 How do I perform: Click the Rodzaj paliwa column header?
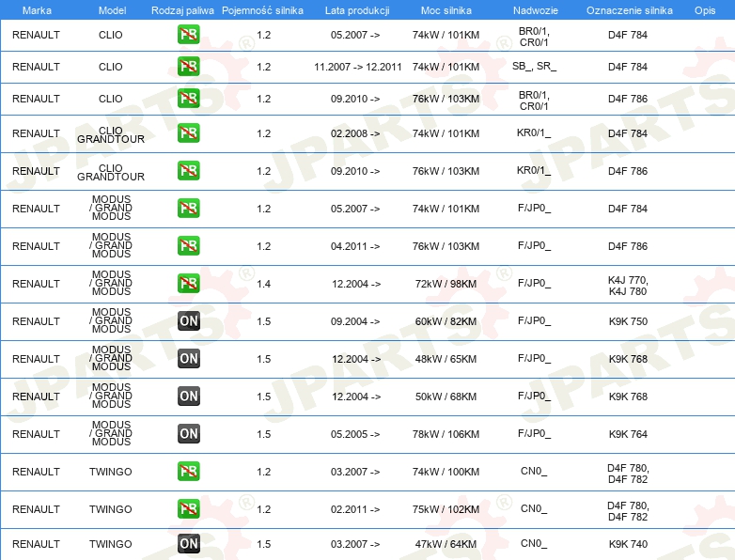(x=182, y=10)
